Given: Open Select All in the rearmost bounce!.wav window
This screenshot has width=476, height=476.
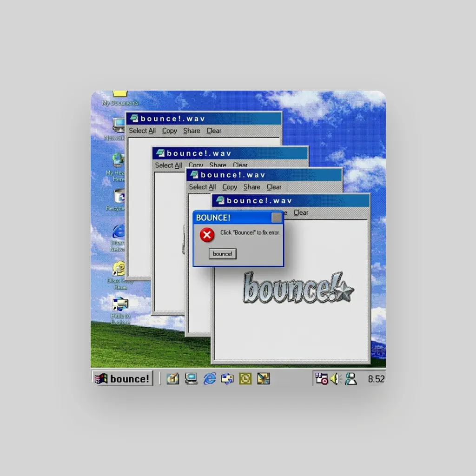Looking at the screenshot, I should pyautogui.click(x=142, y=131).
